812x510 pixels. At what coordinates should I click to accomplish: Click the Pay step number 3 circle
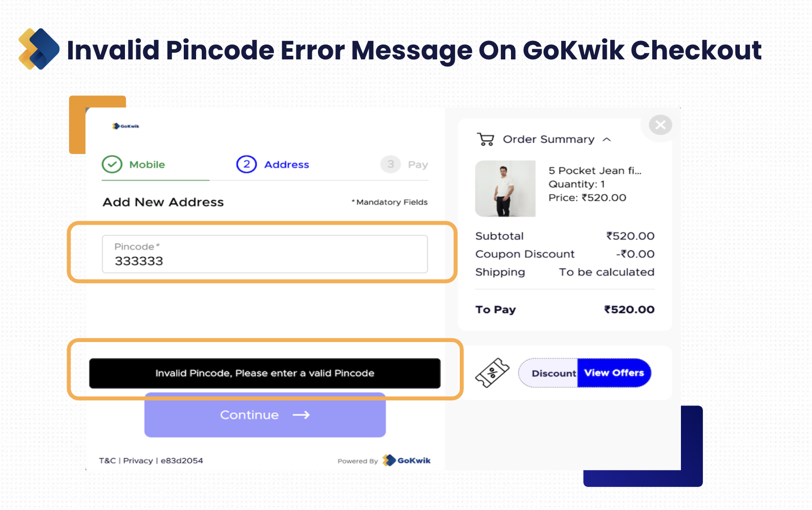coord(391,164)
